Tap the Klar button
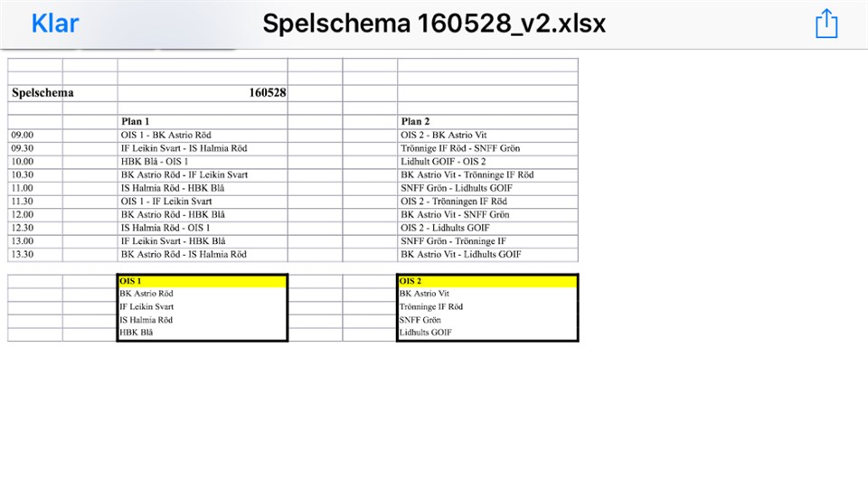Viewport: 868px width, 488px height. (x=55, y=24)
